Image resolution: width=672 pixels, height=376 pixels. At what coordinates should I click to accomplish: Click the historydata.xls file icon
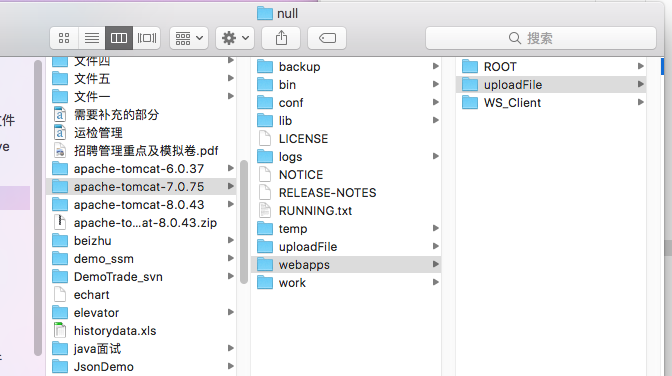[60, 331]
